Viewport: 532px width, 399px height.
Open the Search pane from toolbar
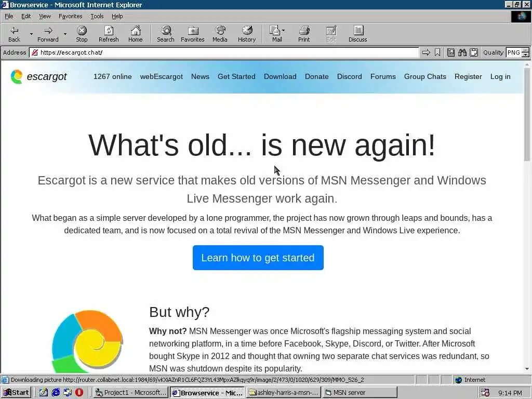pos(166,34)
